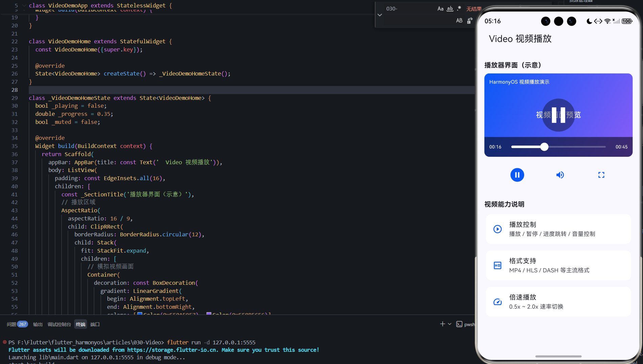Switch to the 端口 ports tab
Viewport: 643px width, 364px height.
95,324
